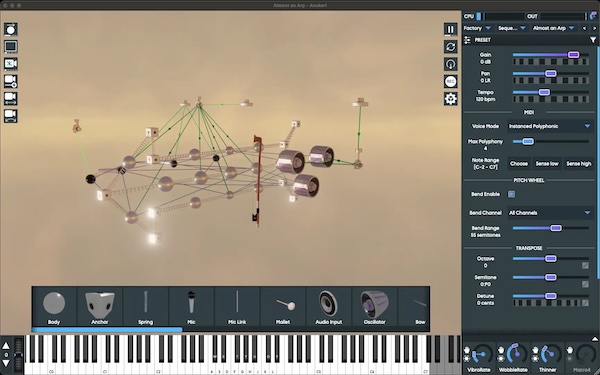600x375 pixels.
Task: Click the gear icon beside WobbleRate macro
Action: click(x=501, y=359)
